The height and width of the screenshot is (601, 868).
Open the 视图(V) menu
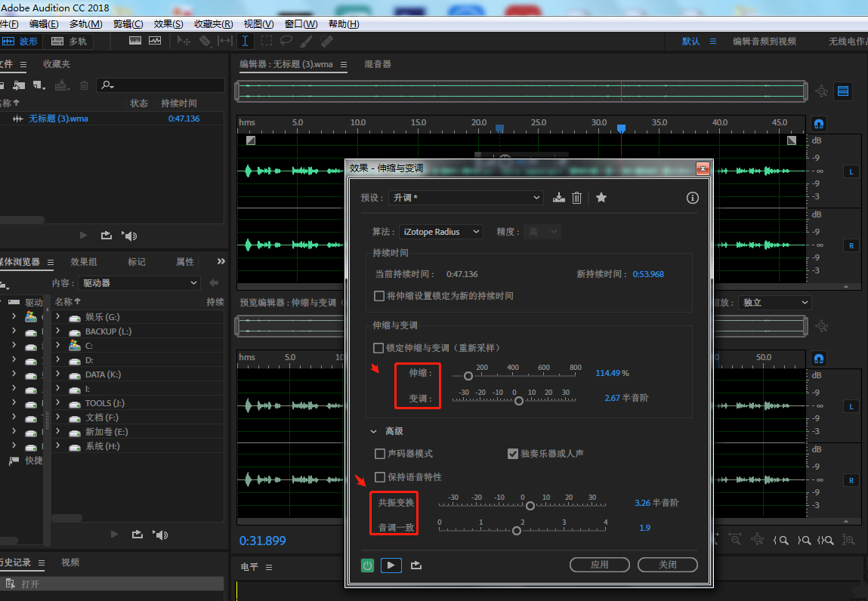pos(258,24)
